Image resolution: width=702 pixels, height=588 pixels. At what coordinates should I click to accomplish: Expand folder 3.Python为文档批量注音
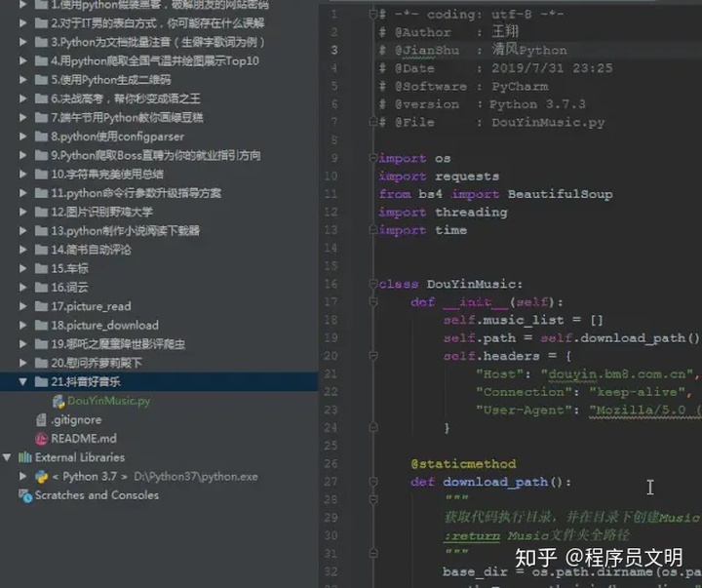click(22, 42)
